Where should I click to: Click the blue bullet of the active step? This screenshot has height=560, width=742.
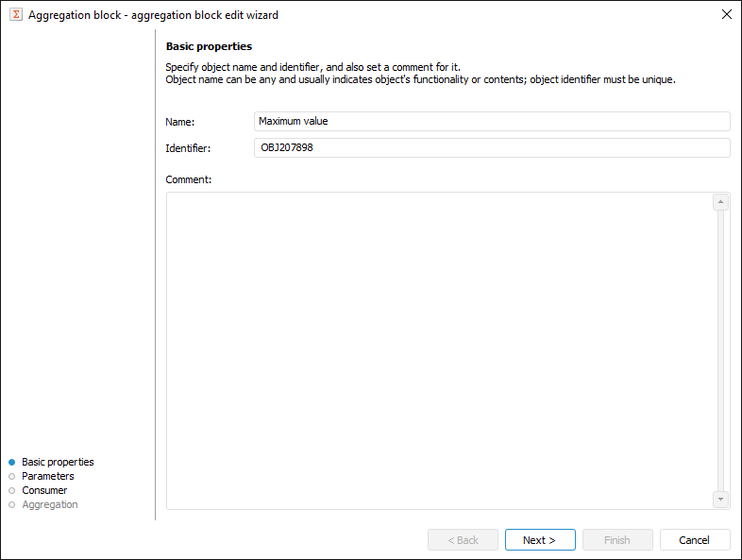[12, 462]
